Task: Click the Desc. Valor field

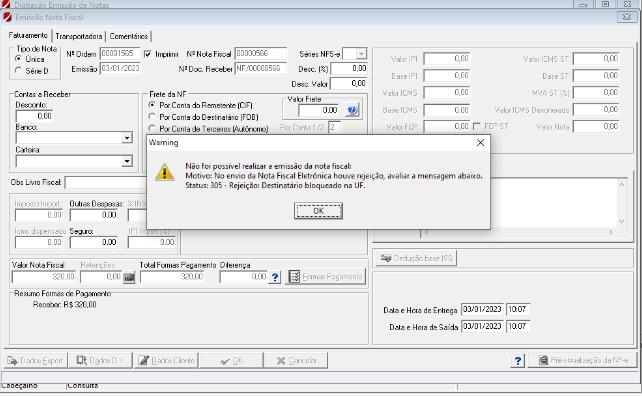Action: 348,84
